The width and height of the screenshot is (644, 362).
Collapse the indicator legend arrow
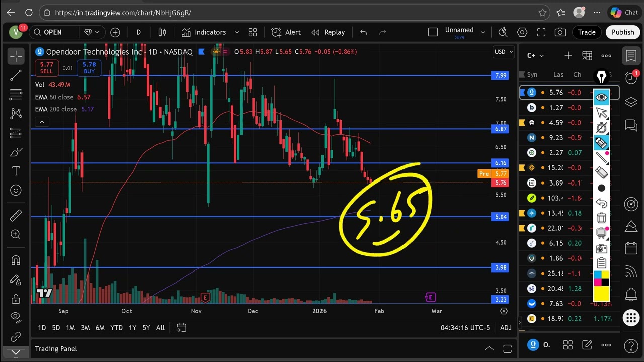[x=42, y=122]
